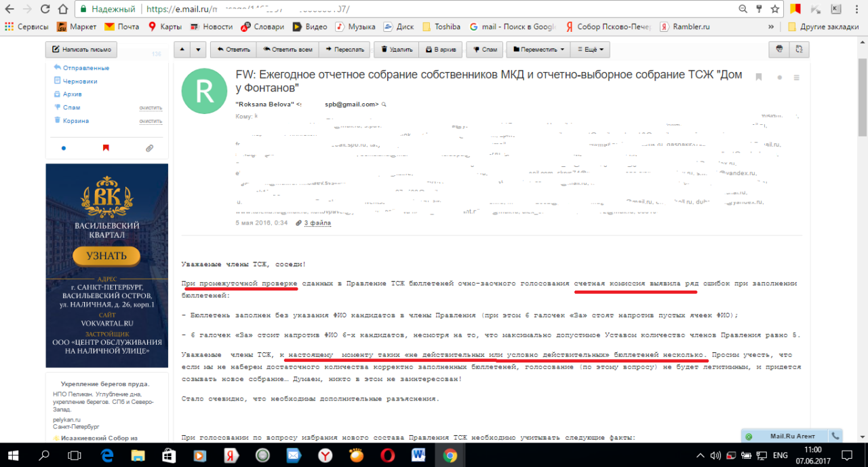Viewport: 868px width, 467px height.
Task: Click the Ответить button
Action: (233, 50)
